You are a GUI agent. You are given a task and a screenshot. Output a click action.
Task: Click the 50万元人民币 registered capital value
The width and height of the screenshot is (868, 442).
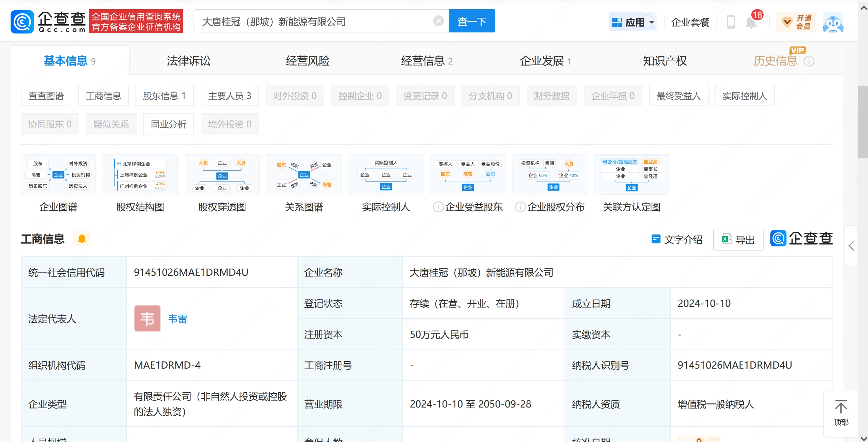coord(439,334)
